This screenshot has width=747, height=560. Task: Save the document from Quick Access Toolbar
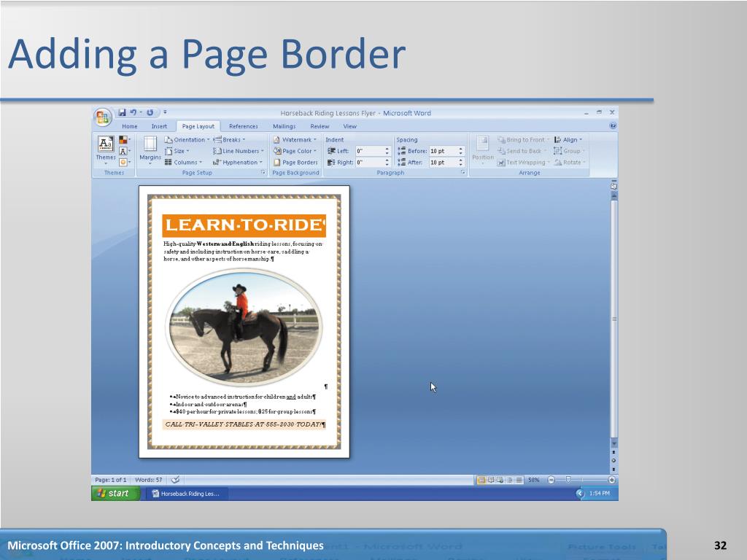pyautogui.click(x=122, y=112)
